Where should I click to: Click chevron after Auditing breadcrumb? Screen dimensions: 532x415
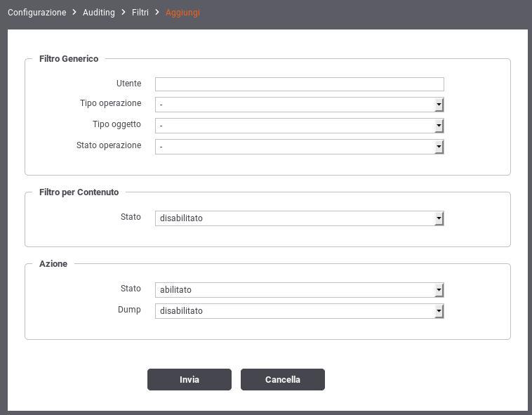(124, 12)
